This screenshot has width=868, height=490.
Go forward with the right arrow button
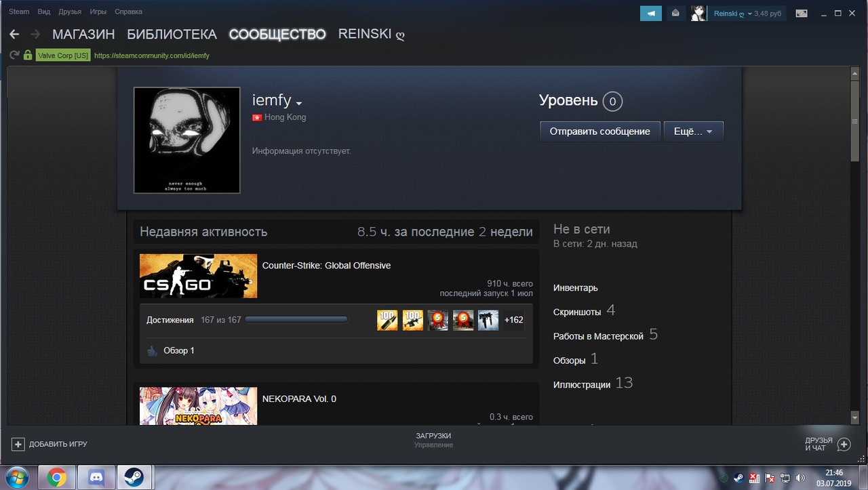point(36,34)
